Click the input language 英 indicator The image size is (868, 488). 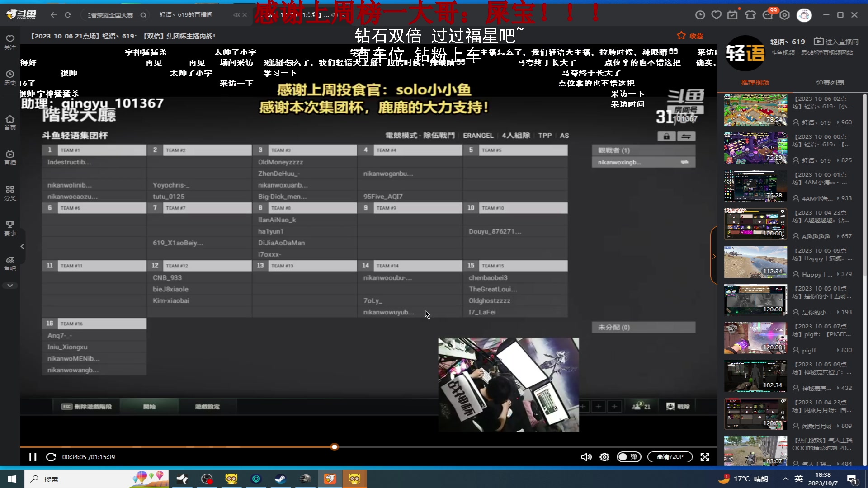(x=799, y=479)
